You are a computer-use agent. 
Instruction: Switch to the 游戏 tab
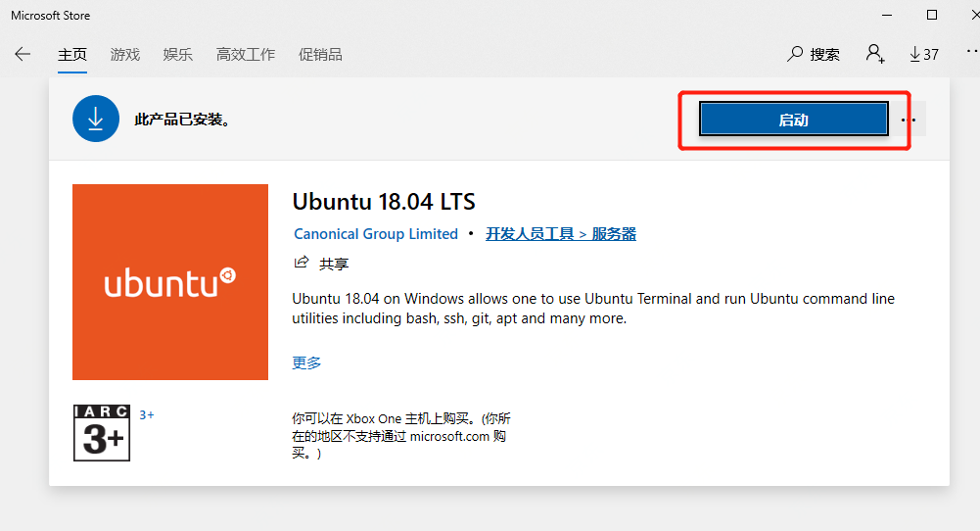(125, 55)
